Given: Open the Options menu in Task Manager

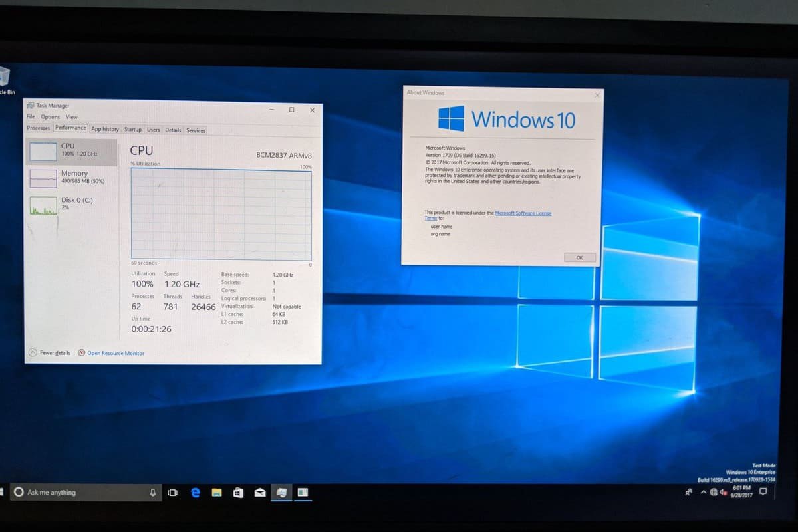Looking at the screenshot, I should pos(50,117).
